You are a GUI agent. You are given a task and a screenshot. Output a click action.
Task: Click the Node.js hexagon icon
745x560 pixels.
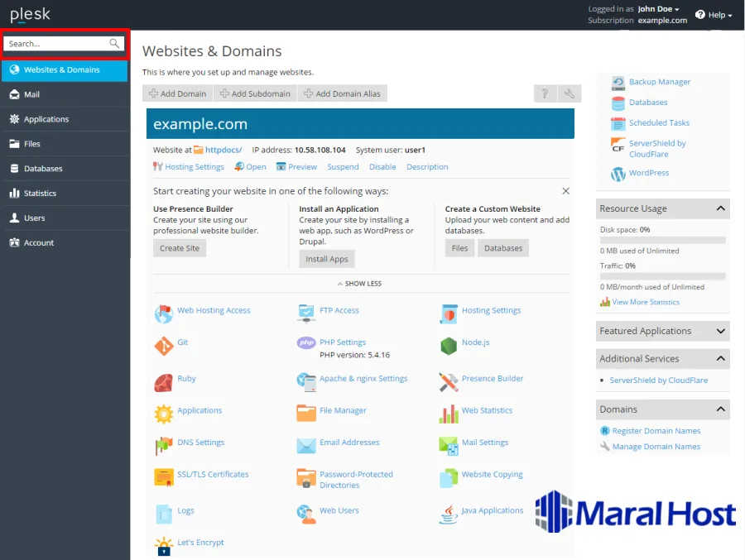coord(449,346)
